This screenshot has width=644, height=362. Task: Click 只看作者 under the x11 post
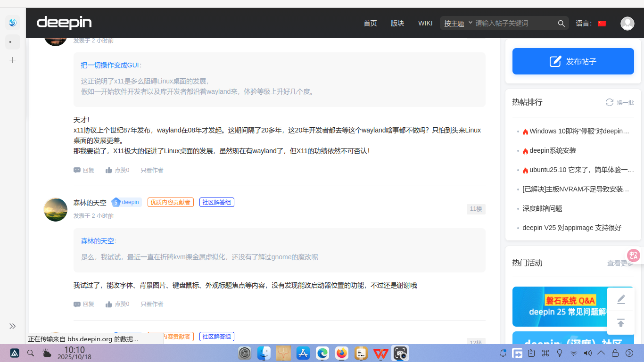[152, 170]
